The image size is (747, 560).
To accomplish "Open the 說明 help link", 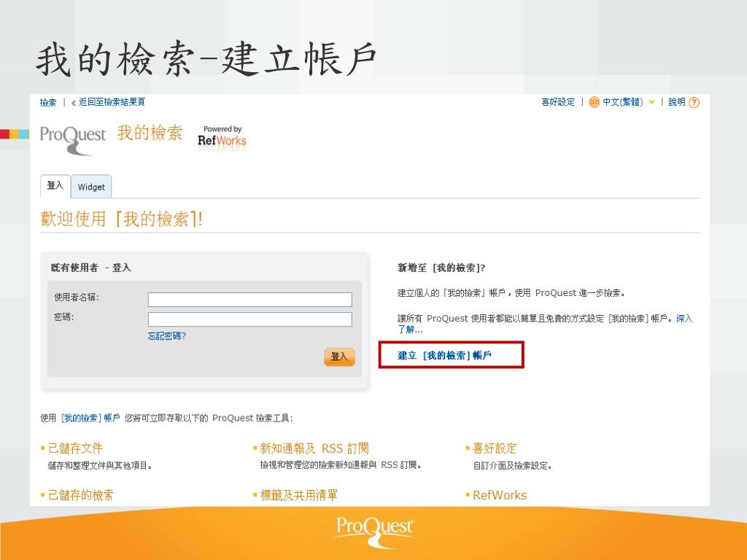I will click(676, 102).
